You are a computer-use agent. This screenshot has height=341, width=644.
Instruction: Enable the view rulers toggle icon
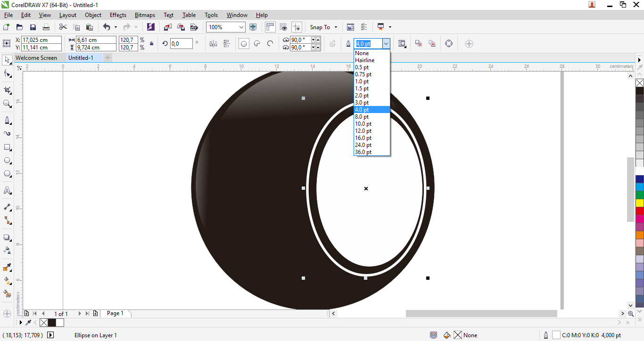click(270, 27)
